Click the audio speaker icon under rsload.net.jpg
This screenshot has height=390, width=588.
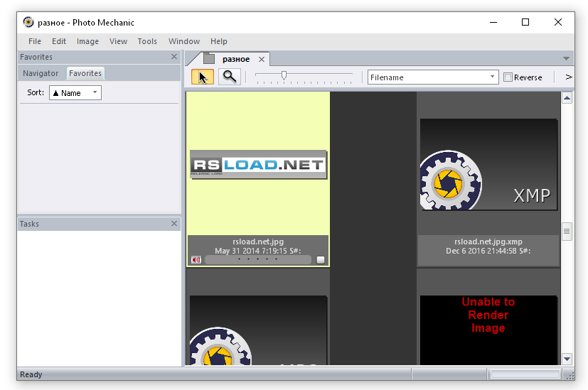tap(196, 260)
